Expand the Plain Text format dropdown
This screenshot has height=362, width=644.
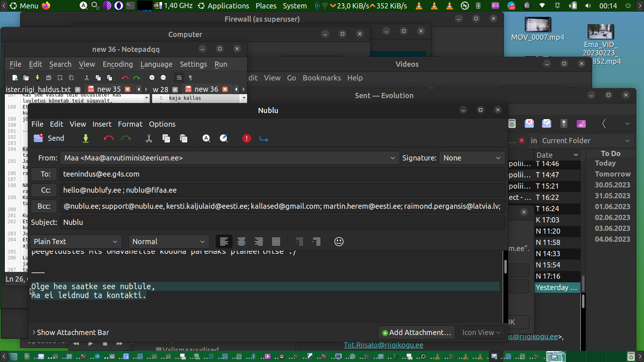76,241
